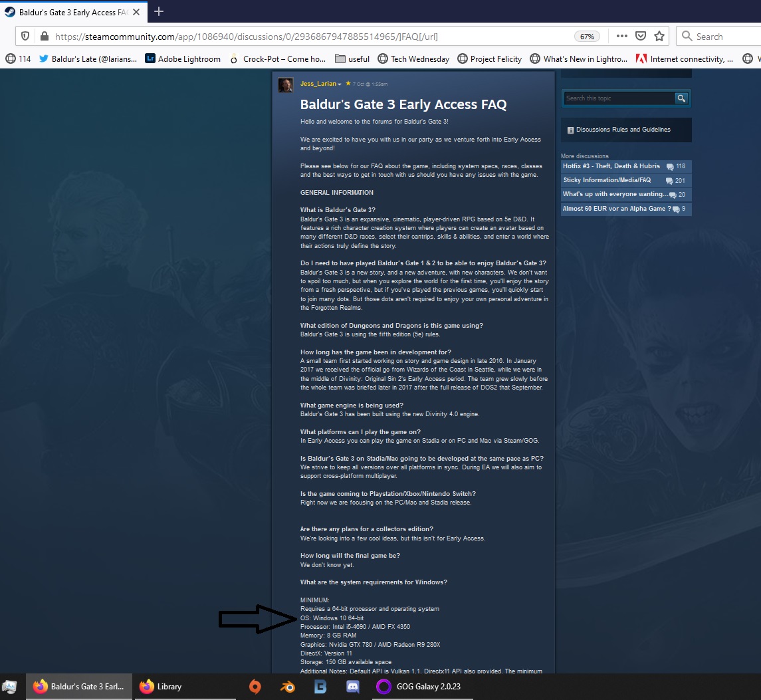Screen dimensions: 761x700
Task: Switch to the Firefox Library taskbar window
Action: (x=185, y=687)
